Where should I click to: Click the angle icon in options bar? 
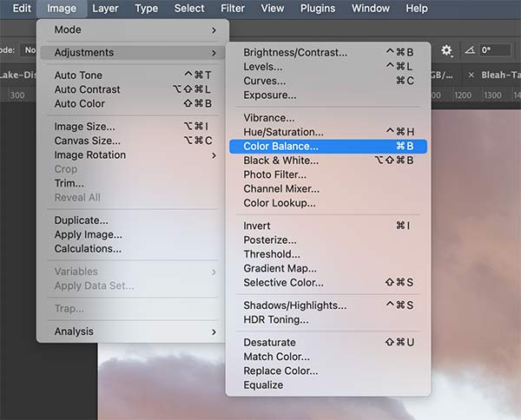click(x=470, y=50)
